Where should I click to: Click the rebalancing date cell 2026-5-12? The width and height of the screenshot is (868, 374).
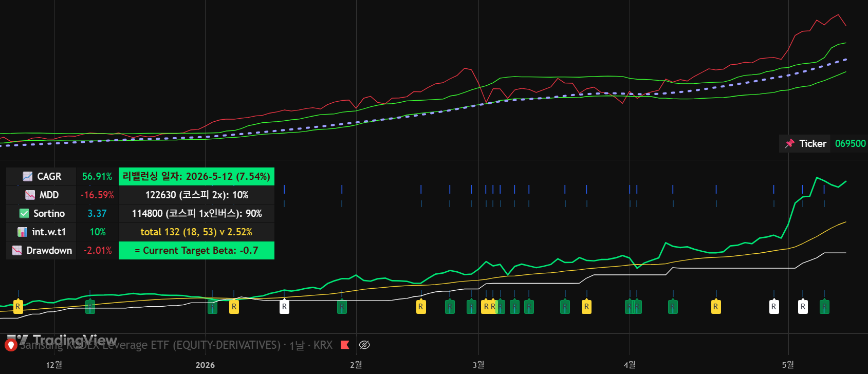pos(196,177)
